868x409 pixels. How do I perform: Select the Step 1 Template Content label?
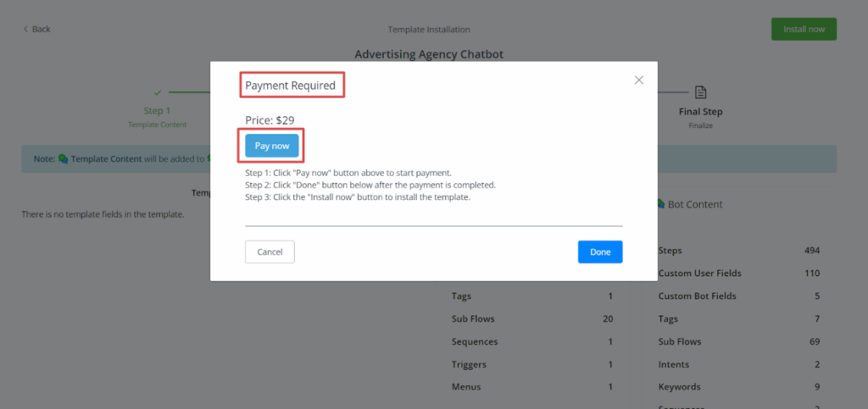tap(157, 124)
